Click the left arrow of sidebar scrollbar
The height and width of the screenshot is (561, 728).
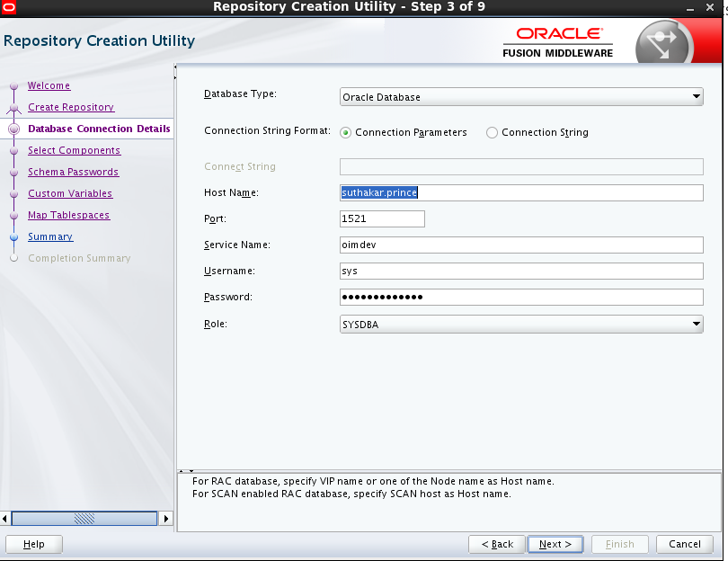coord(5,518)
